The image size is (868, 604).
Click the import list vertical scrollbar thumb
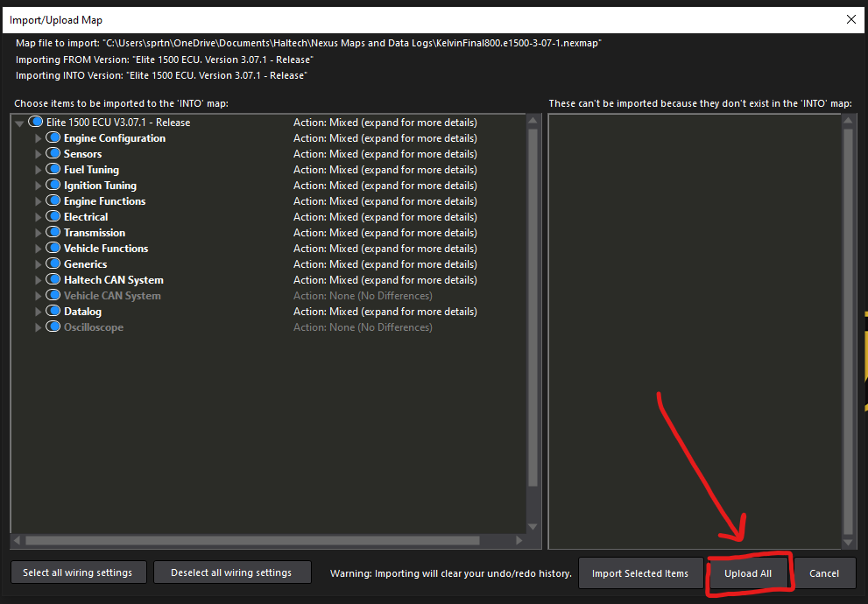(533, 307)
